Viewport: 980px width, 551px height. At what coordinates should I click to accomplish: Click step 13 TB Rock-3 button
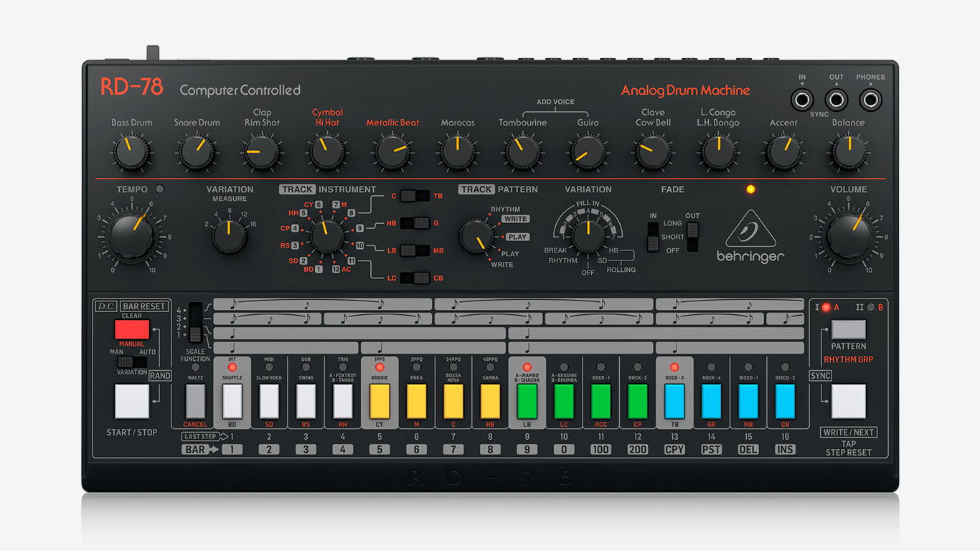tap(674, 401)
